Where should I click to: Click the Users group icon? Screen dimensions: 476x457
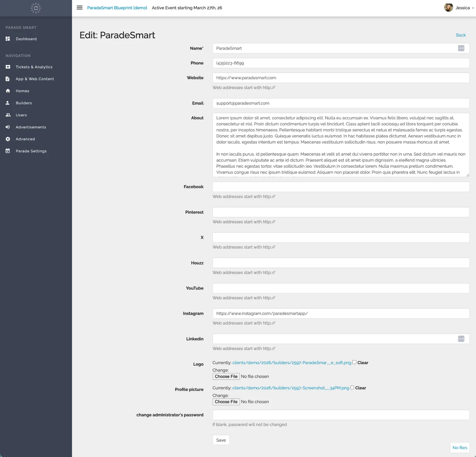point(8,115)
